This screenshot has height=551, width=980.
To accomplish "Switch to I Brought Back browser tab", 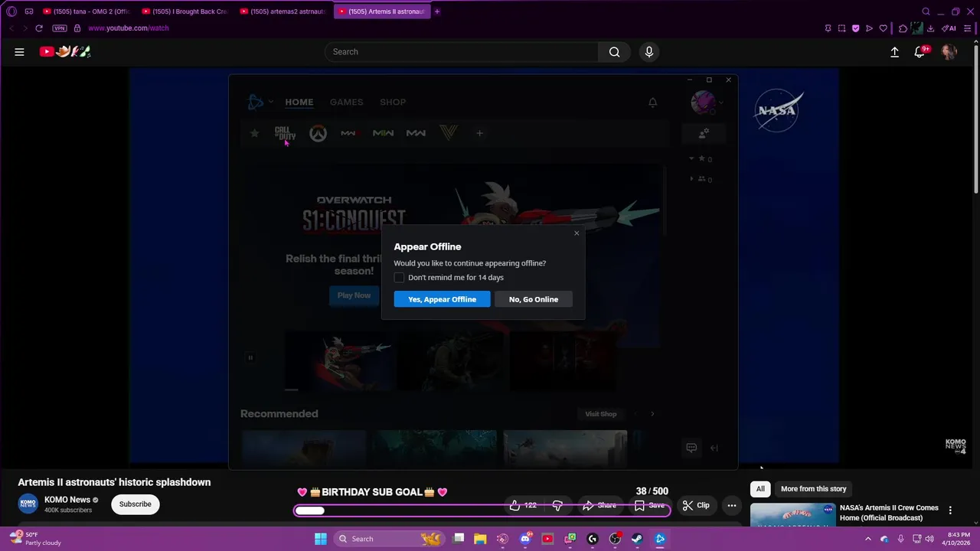I will 185,11.
